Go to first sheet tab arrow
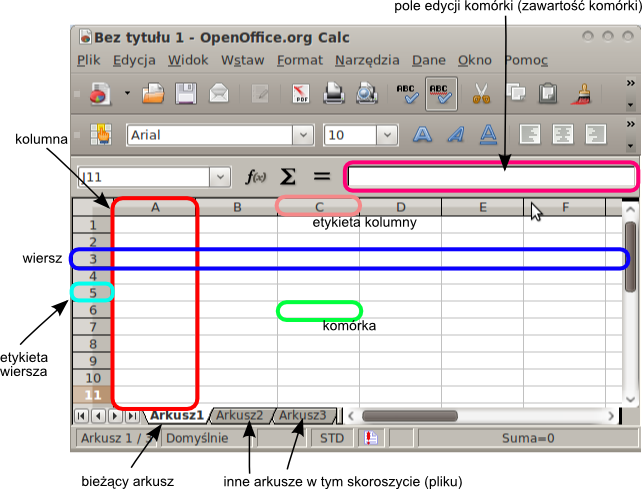This screenshot has height=489, width=642. tap(81, 416)
